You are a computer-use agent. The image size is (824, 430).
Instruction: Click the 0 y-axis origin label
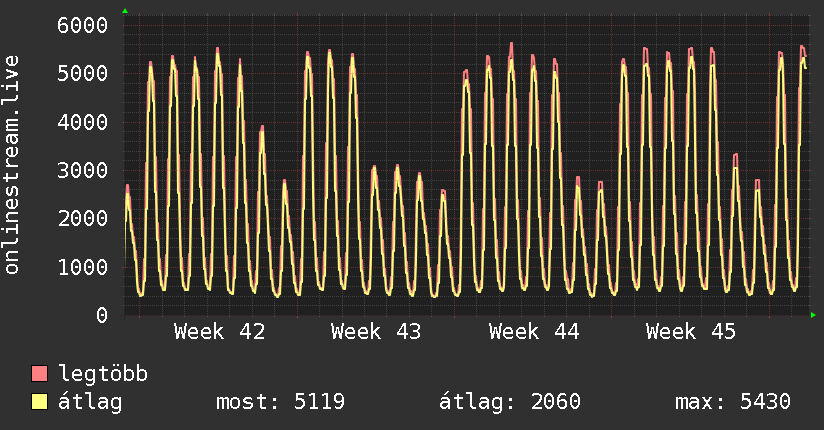click(101, 315)
